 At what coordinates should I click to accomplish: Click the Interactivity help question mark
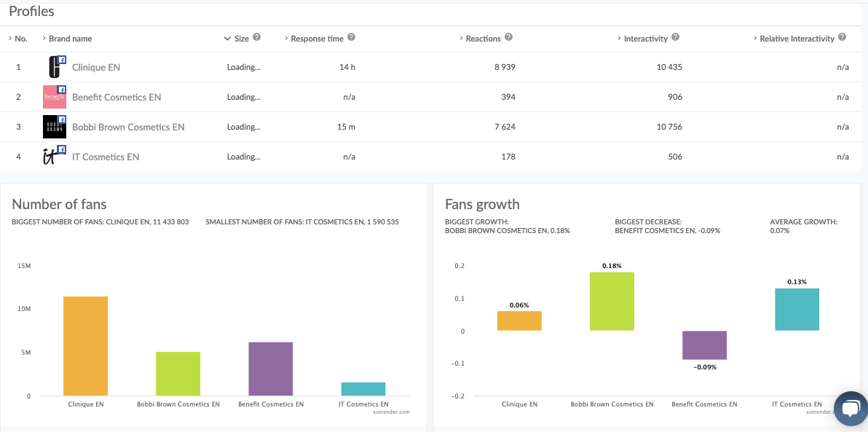[x=676, y=38]
